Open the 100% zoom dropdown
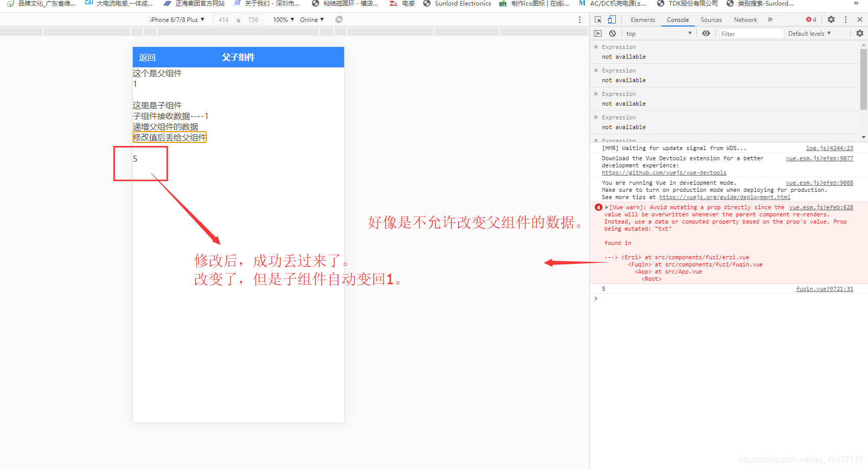Viewport: 868px width, 469px height. (x=283, y=19)
